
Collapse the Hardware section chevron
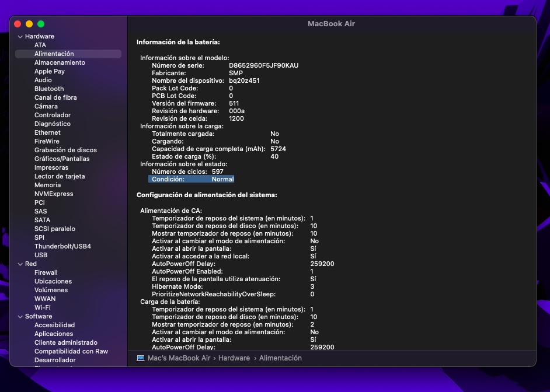coord(20,36)
